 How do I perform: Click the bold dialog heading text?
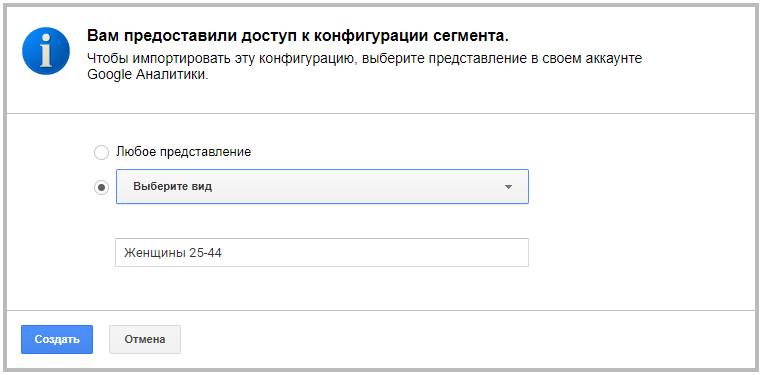298,36
